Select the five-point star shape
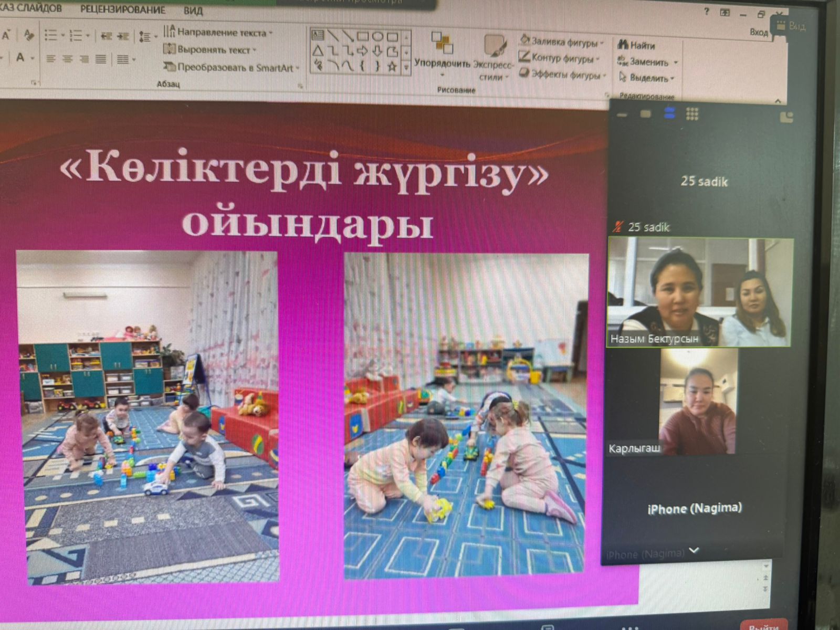Screen dimensions: 840x630 [x=392, y=67]
